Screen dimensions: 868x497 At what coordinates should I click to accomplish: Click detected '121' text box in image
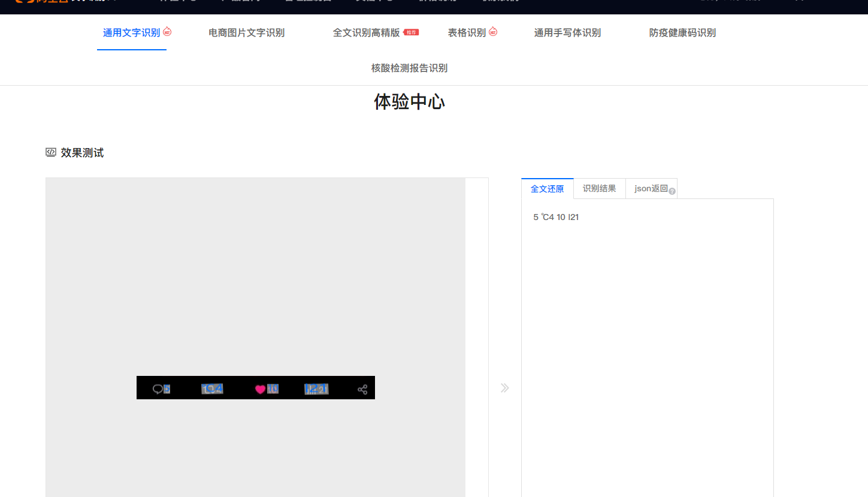click(x=316, y=389)
